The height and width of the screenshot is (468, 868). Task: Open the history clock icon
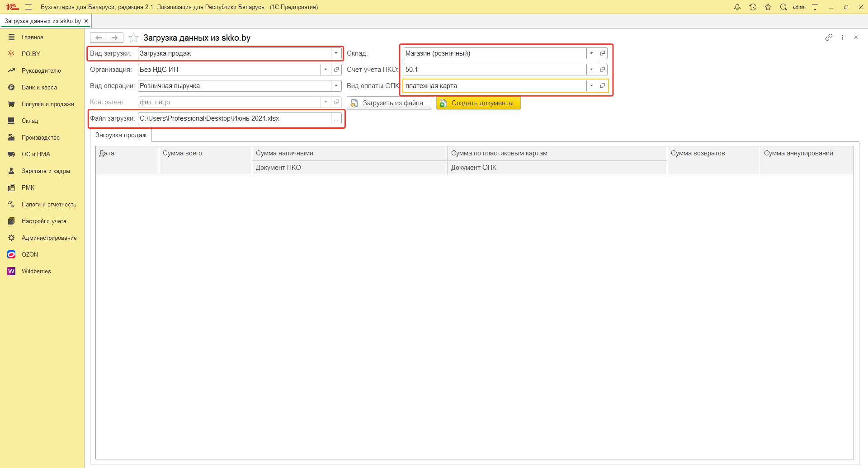coord(753,7)
